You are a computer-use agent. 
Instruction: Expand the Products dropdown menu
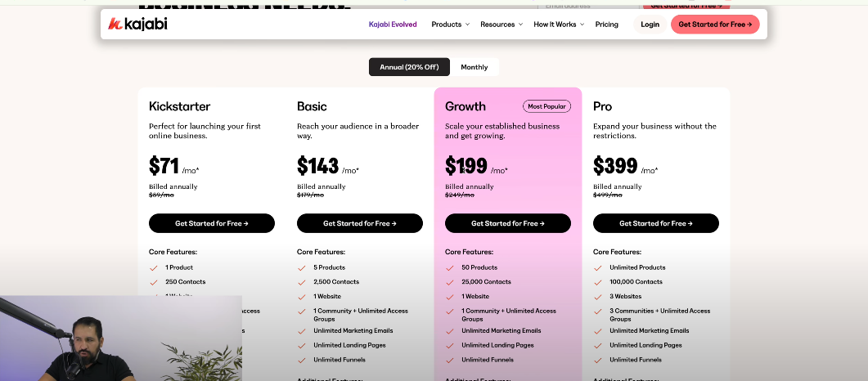pyautogui.click(x=450, y=25)
